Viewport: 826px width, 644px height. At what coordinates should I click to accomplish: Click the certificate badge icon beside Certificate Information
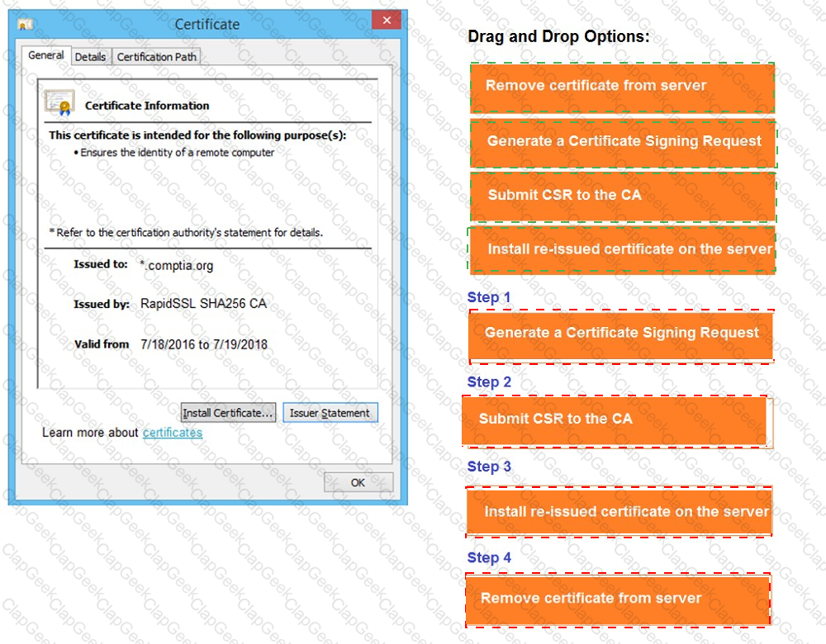tap(59, 104)
